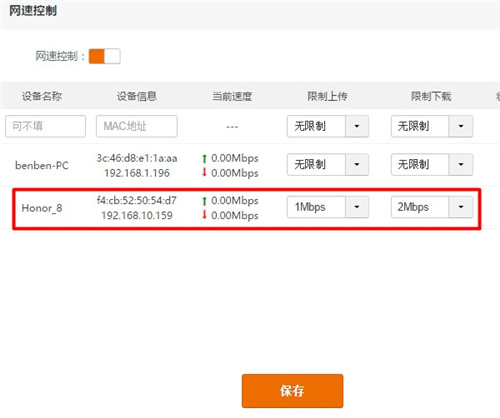Click Honor_8 red download speed arrow
This screenshot has height=418, width=500.
click(x=204, y=215)
